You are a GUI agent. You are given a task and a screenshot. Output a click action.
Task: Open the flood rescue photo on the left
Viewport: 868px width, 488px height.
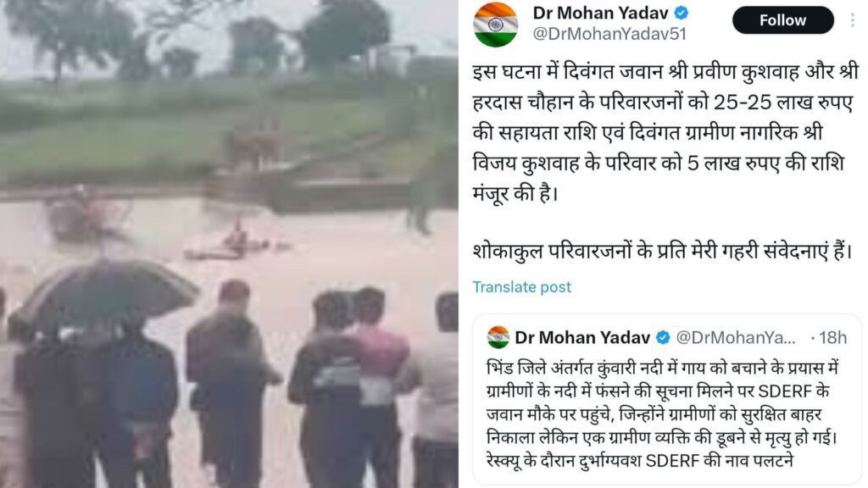pos(229,244)
